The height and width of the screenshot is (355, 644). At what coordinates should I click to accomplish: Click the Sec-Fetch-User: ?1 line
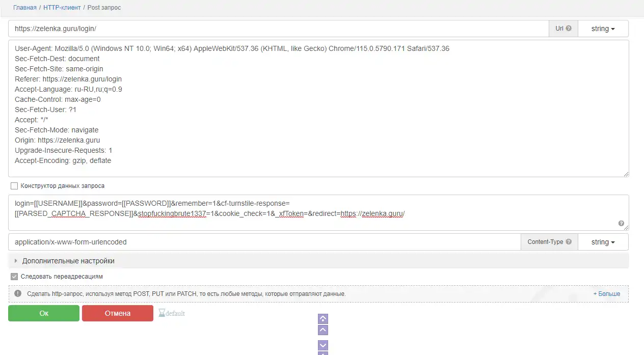(46, 110)
